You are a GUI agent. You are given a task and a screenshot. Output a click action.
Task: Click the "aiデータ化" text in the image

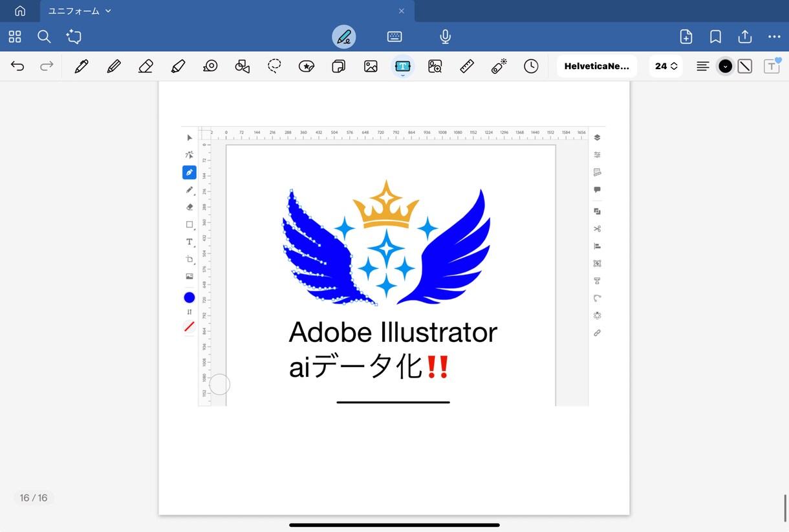pyautogui.click(x=356, y=368)
